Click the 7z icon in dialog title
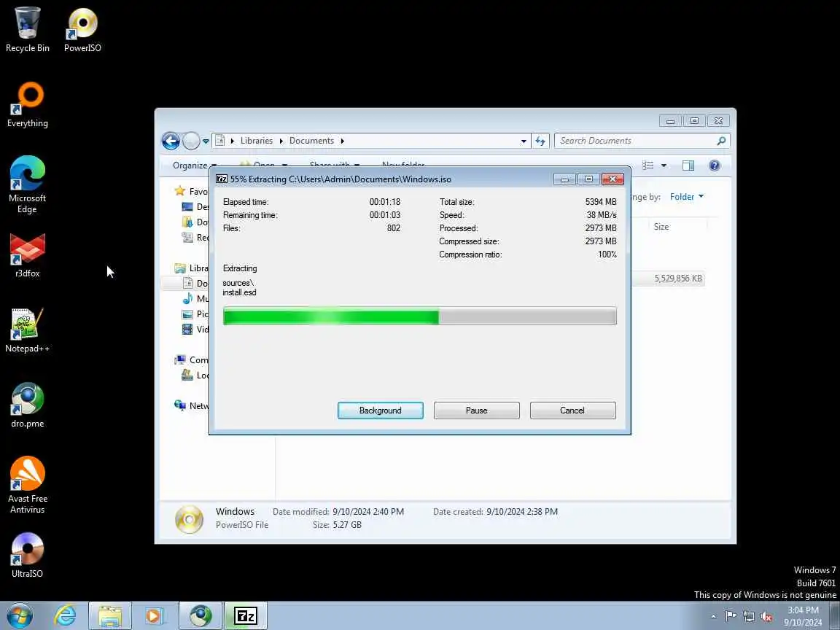 click(221, 179)
